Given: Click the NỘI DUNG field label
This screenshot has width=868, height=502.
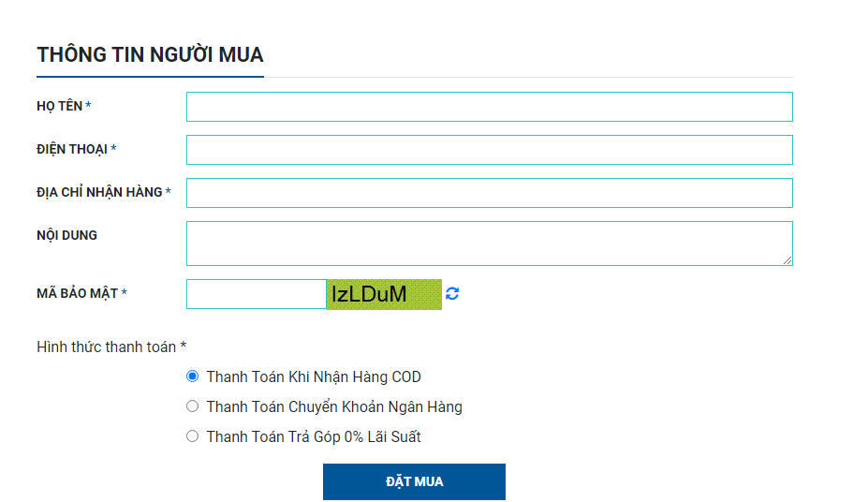Looking at the screenshot, I should [66, 235].
